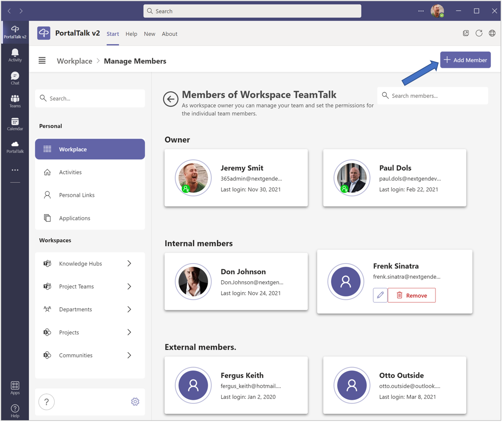Click the sidebar Search field
The image size is (504, 424).
coord(90,98)
